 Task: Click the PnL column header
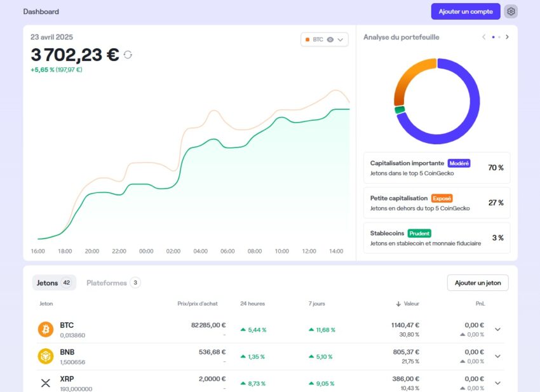[x=480, y=304]
